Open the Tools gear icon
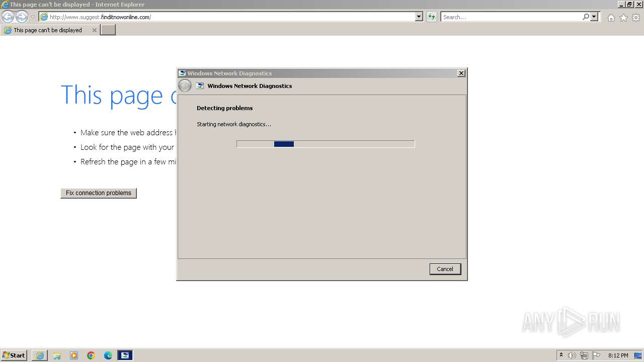 pyautogui.click(x=636, y=18)
